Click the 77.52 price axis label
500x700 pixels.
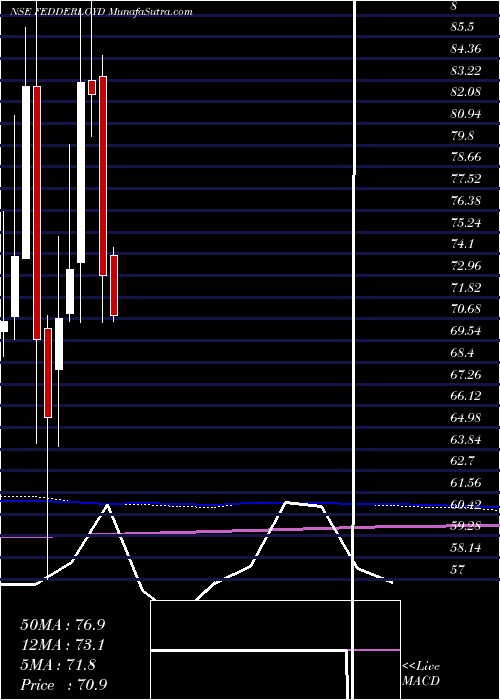click(x=466, y=179)
